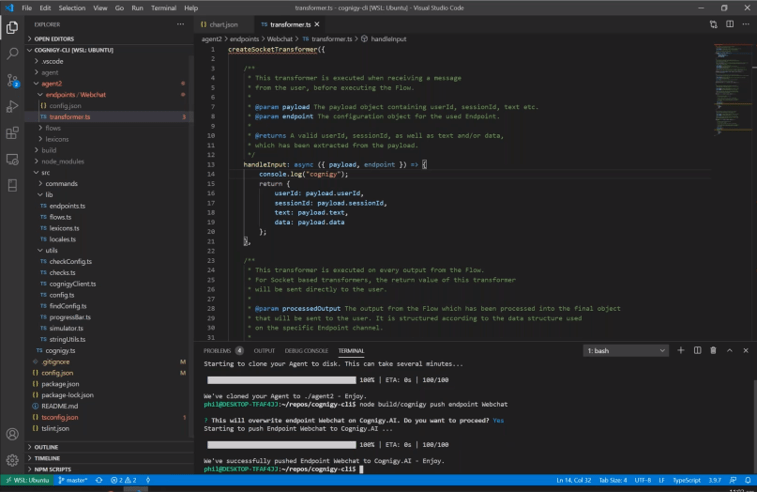Open the Terminal menu in menu bar
This screenshot has width=757, height=492.
[163, 7]
